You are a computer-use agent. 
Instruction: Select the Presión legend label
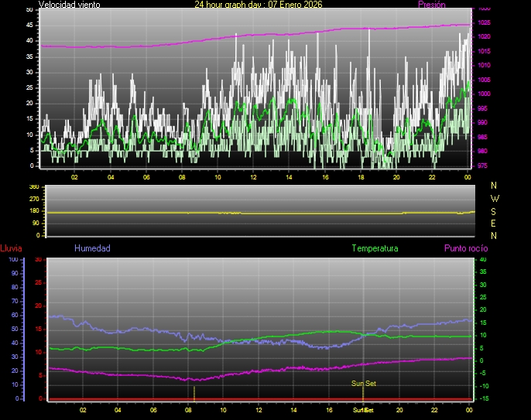(431, 5)
